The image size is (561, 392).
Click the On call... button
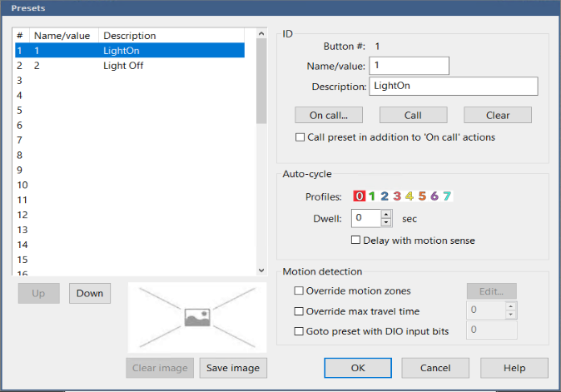[329, 115]
